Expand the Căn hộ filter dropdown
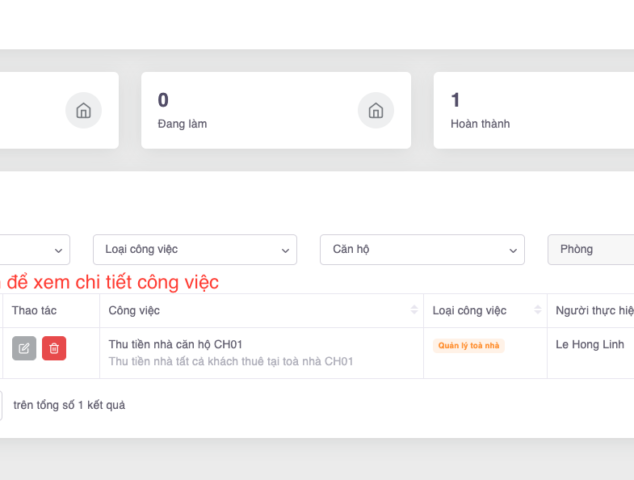 pos(422,249)
